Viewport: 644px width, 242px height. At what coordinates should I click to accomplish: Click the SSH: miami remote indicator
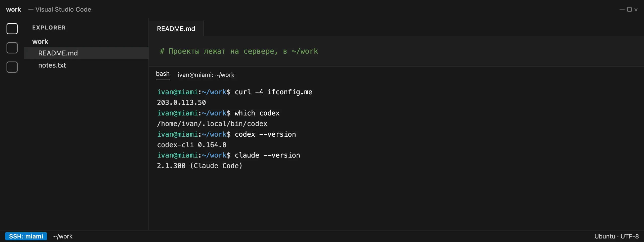click(x=26, y=236)
